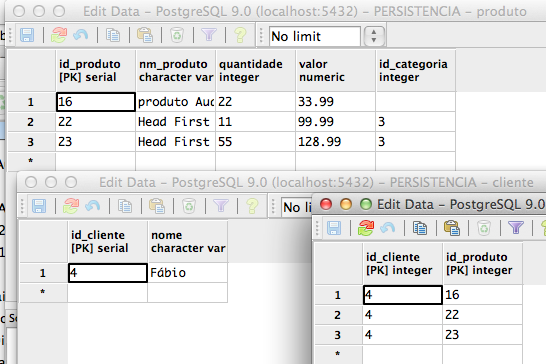Click the Refresh icon in cliente window toolbar
This screenshot has height=364, width=546.
click(71, 206)
